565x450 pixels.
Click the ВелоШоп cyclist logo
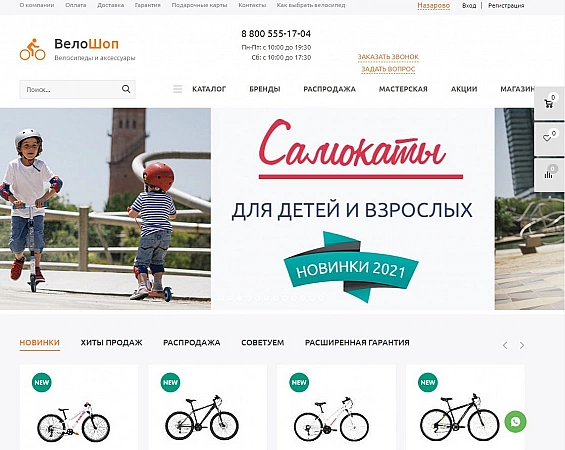click(32, 49)
